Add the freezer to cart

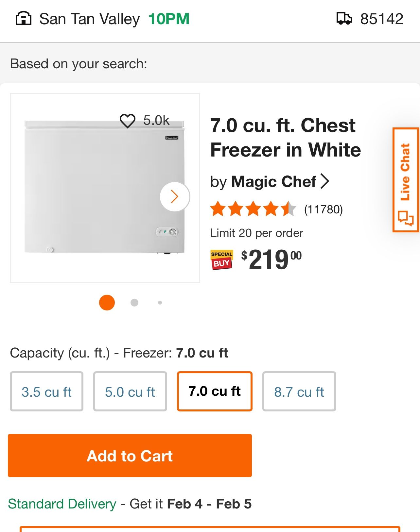pos(130,456)
